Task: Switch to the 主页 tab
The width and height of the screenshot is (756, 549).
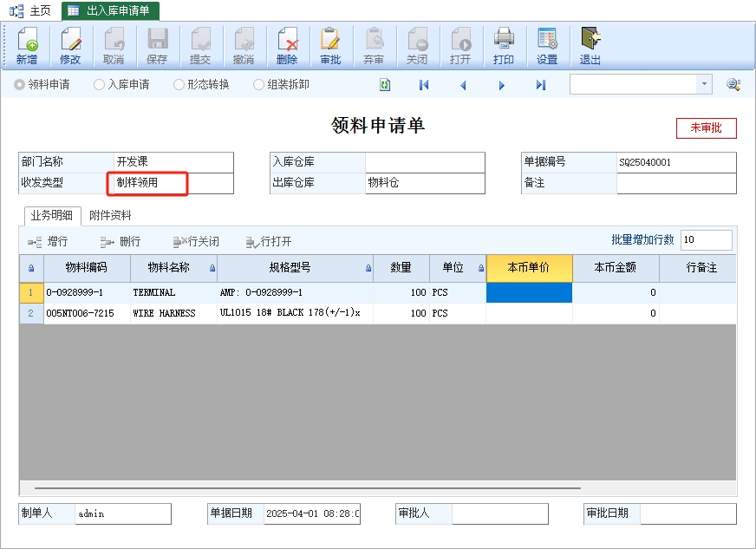Action: click(31, 10)
